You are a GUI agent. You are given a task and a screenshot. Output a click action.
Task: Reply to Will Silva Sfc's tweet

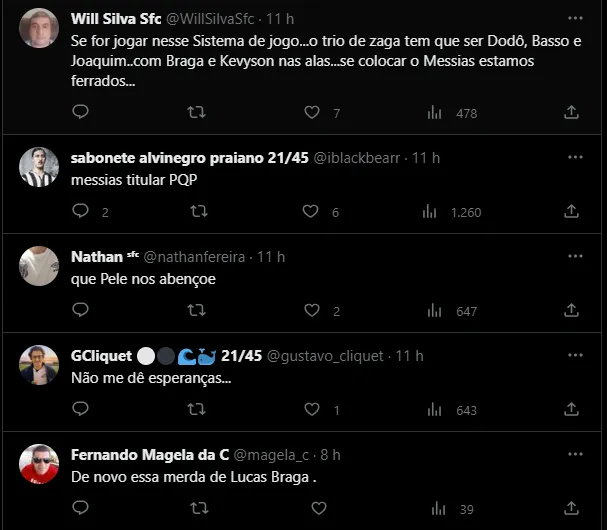point(81,113)
